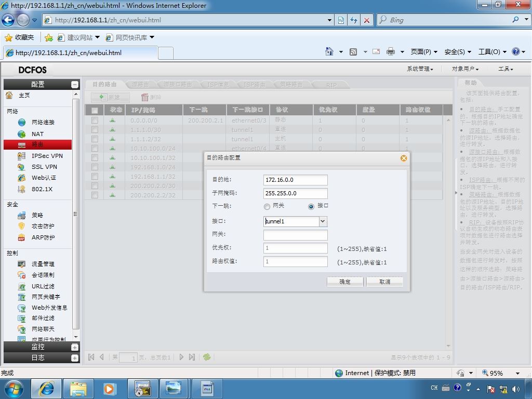Open the Windows Start button
This screenshot has width=532, height=399.
click(x=14, y=389)
